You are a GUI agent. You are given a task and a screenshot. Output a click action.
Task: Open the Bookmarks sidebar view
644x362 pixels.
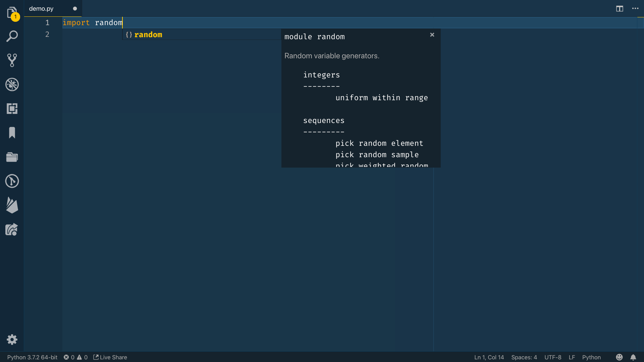12,133
